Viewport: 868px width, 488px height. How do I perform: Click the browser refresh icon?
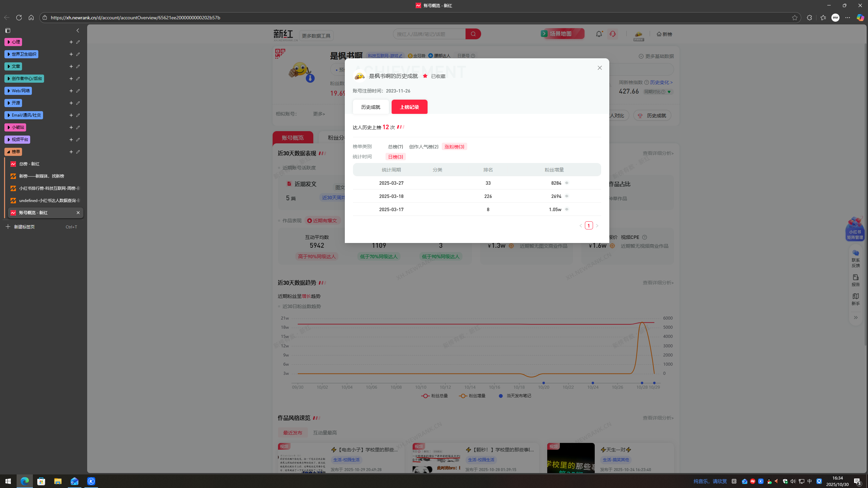coord(19,18)
